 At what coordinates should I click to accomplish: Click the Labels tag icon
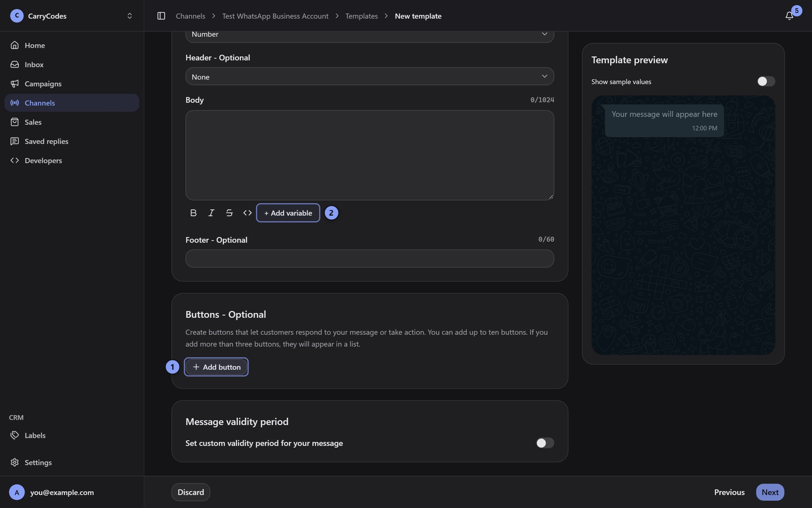[x=14, y=435]
